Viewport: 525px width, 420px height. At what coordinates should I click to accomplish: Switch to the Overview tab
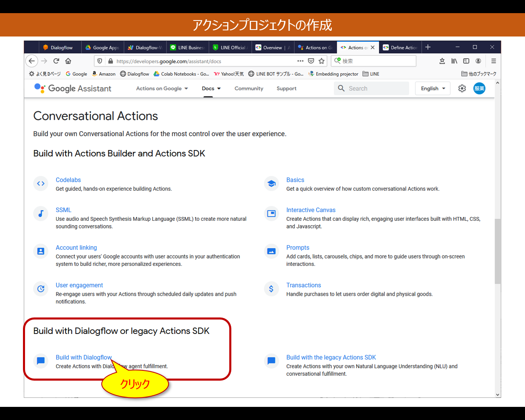pyautogui.click(x=273, y=48)
